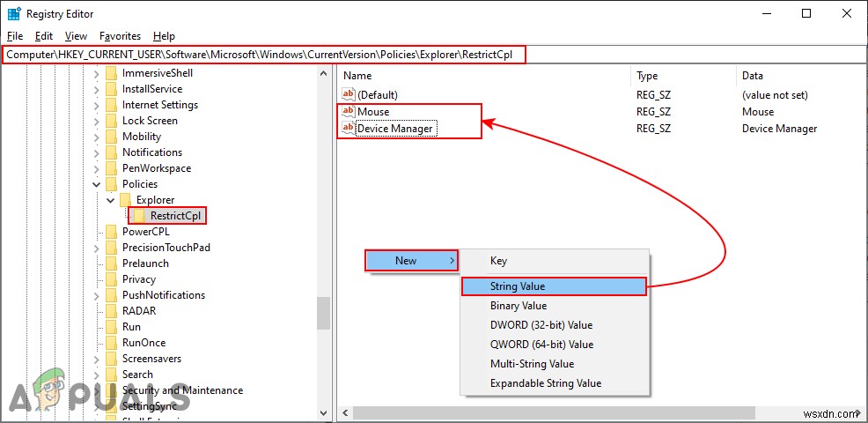This screenshot has width=868, height=423.
Task: Click the Prelaunch folder icon
Action: (x=112, y=263)
